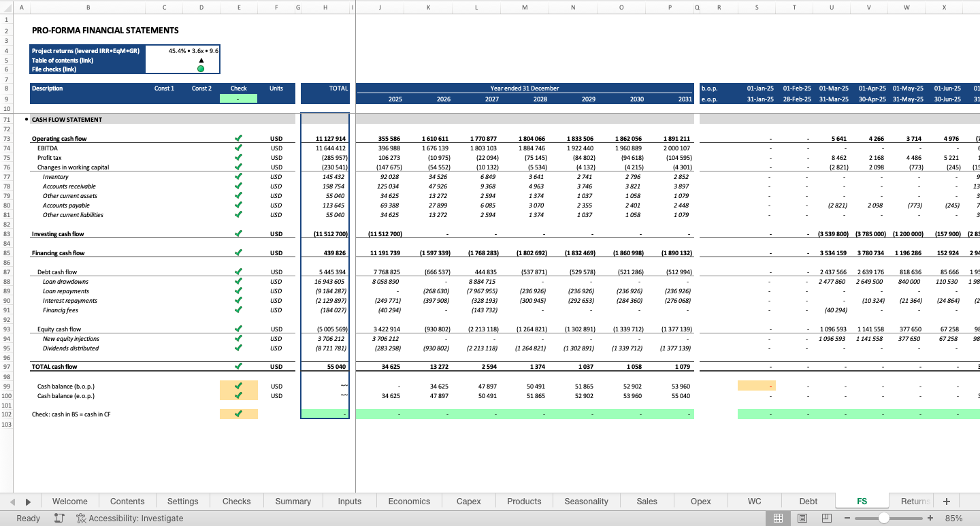Open the Welcome sheet tab
The height and width of the screenshot is (526, 980).
coord(69,502)
